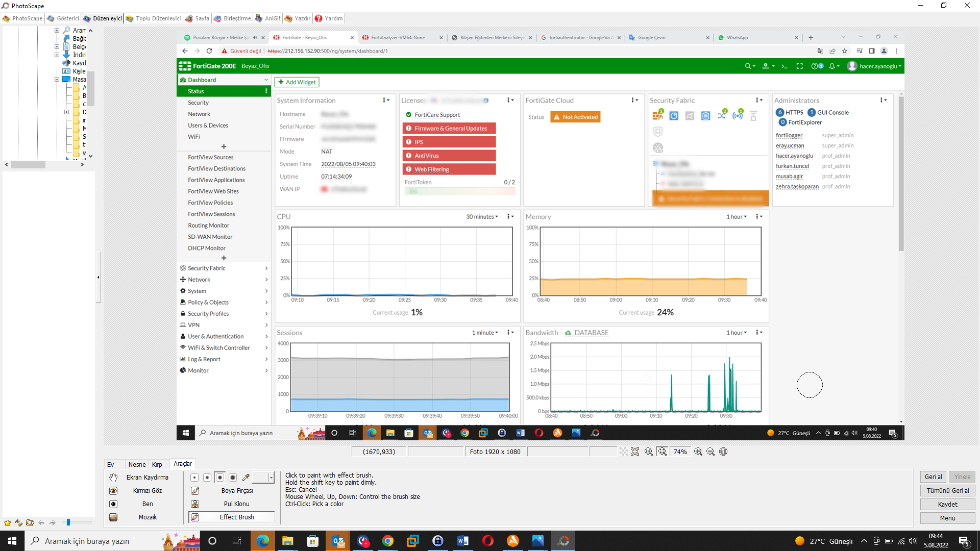
Task: Open the Yazdır tab
Action: (x=298, y=18)
